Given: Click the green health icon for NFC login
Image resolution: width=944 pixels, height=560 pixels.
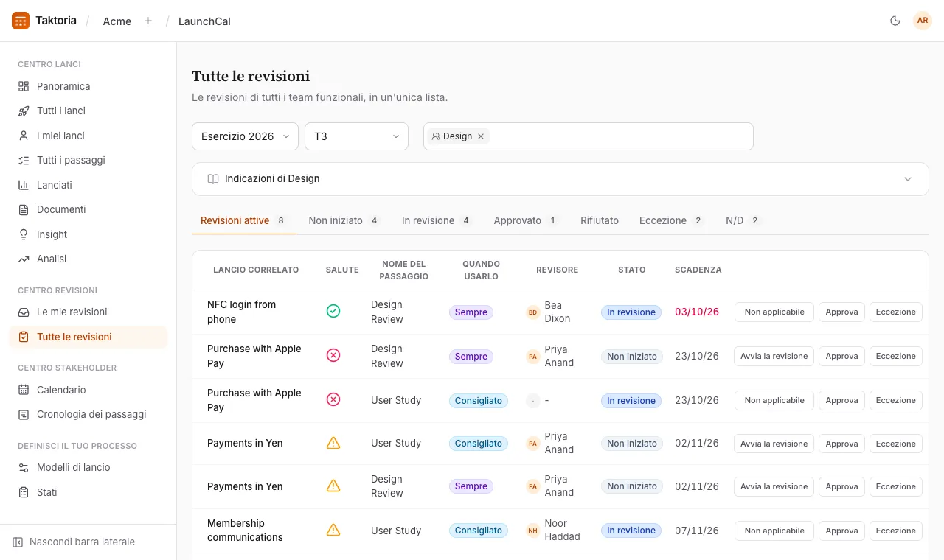Looking at the screenshot, I should coord(333,311).
